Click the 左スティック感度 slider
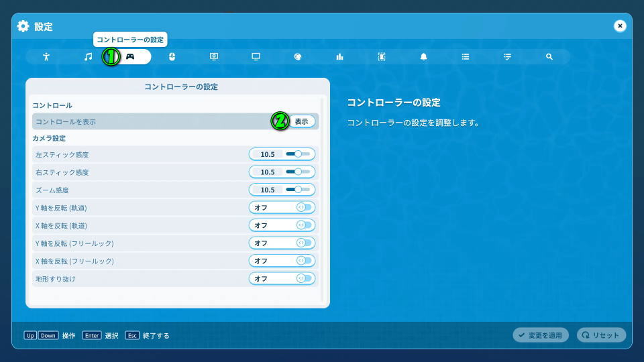 point(299,154)
